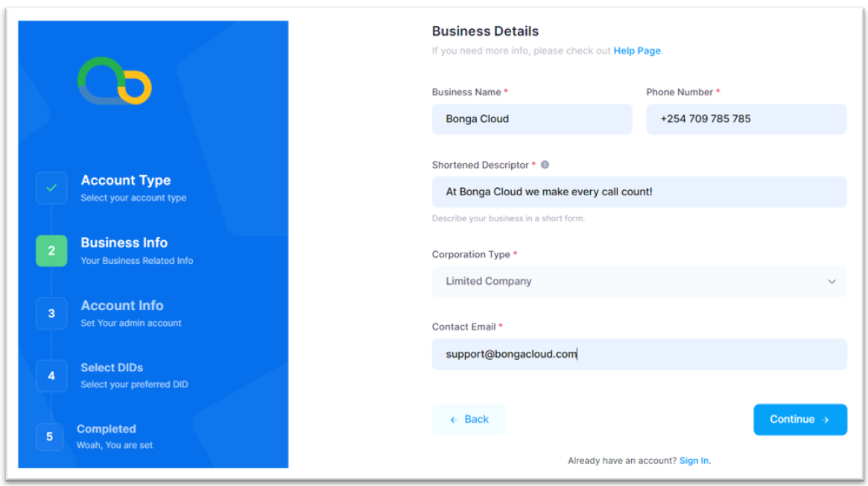Click the 'Already have an account?' text
868x486 pixels.
tap(622, 461)
